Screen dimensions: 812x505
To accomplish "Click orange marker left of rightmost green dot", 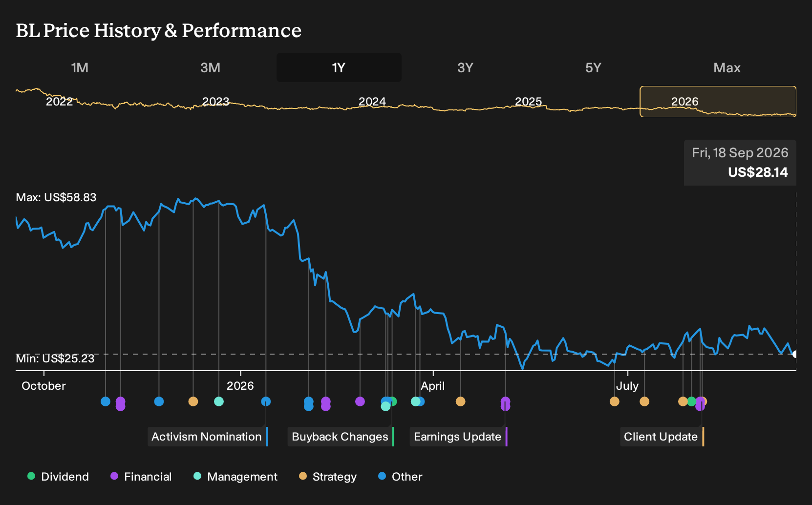I will tap(683, 401).
